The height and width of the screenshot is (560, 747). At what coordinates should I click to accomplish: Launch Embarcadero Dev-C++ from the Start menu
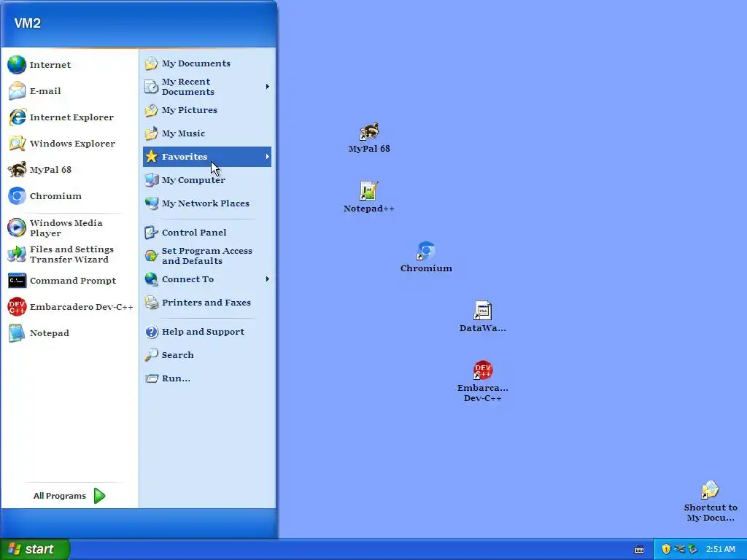pos(69,307)
